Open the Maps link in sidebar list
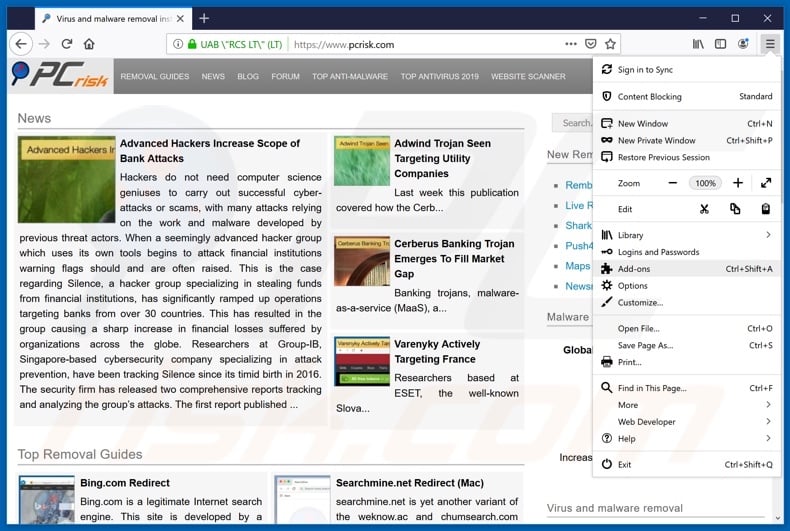790x531 pixels. pyautogui.click(x=577, y=266)
